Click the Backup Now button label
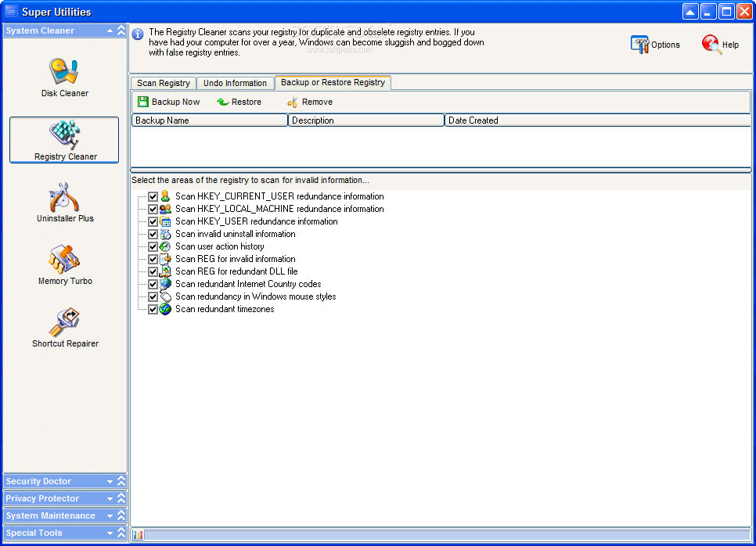Viewport: 756px width, 546px height. click(x=175, y=102)
